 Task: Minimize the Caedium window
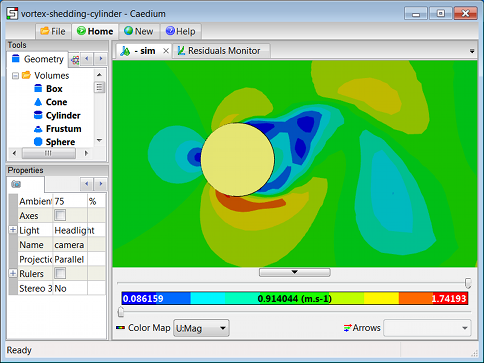tap(416, 14)
